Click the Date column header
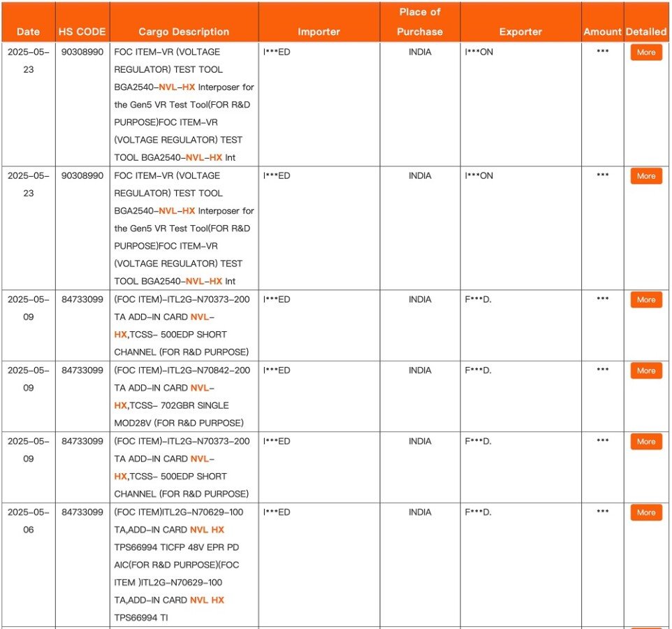This screenshot has width=672, height=629. coord(28,31)
